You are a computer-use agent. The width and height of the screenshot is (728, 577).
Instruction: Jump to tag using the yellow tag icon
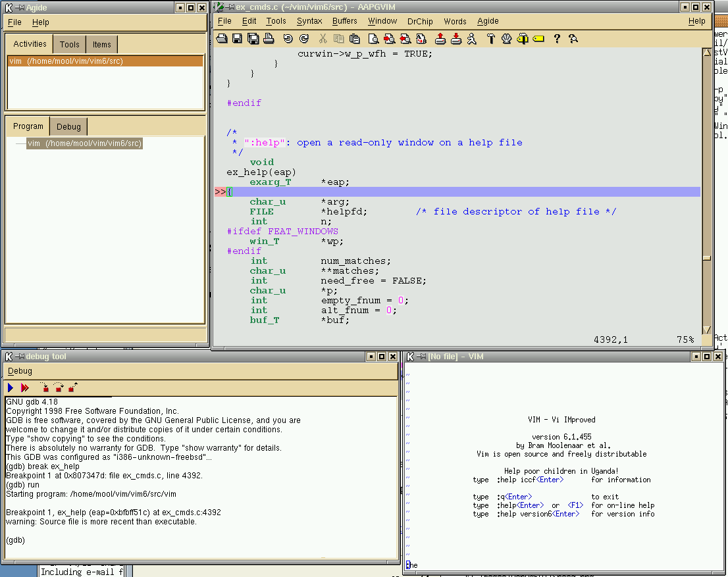coord(538,39)
